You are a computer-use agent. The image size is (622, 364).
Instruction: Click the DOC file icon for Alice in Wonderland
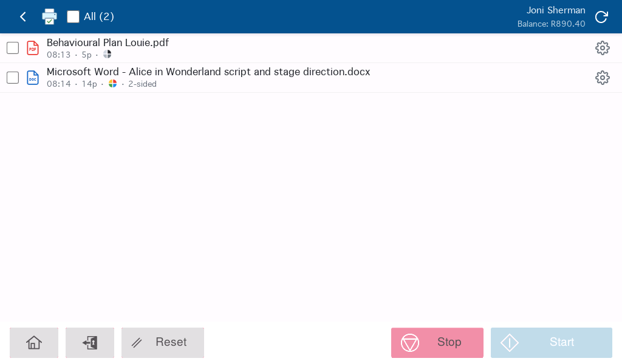(33, 78)
